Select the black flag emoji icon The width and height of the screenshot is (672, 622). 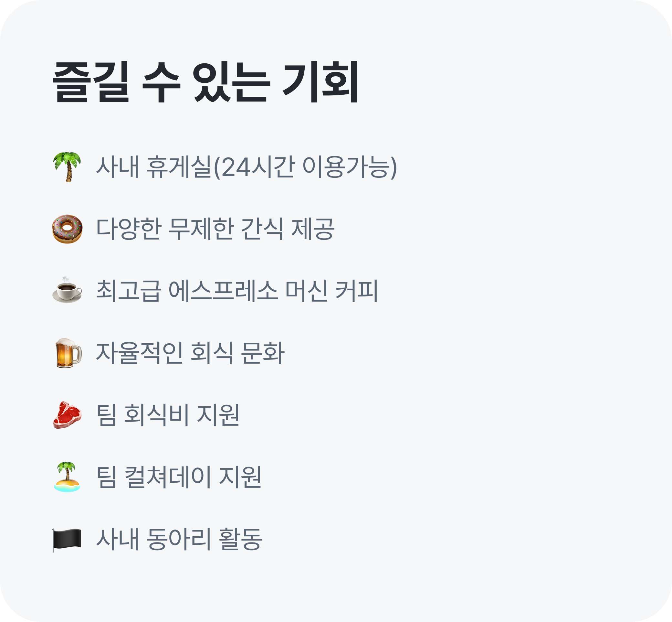(x=67, y=539)
